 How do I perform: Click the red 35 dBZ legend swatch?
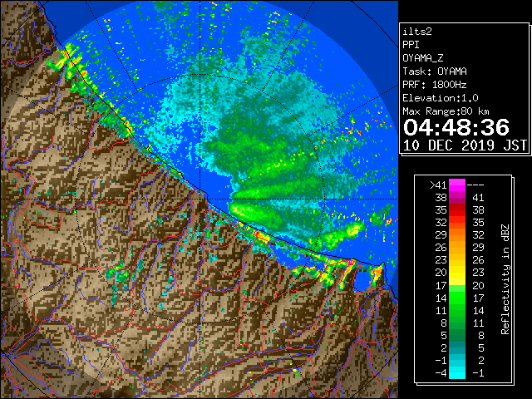(x=457, y=210)
